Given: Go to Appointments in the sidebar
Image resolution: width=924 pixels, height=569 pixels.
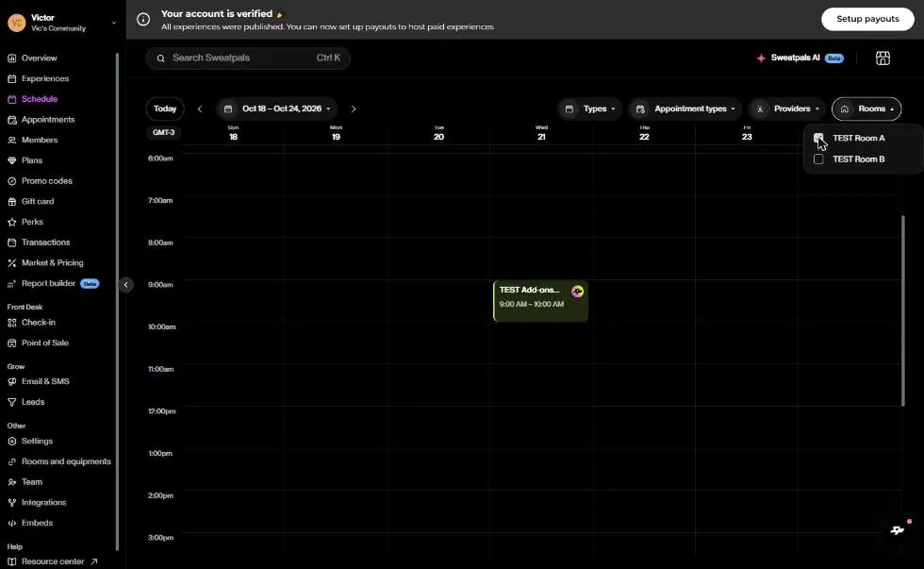Looking at the screenshot, I should (48, 120).
